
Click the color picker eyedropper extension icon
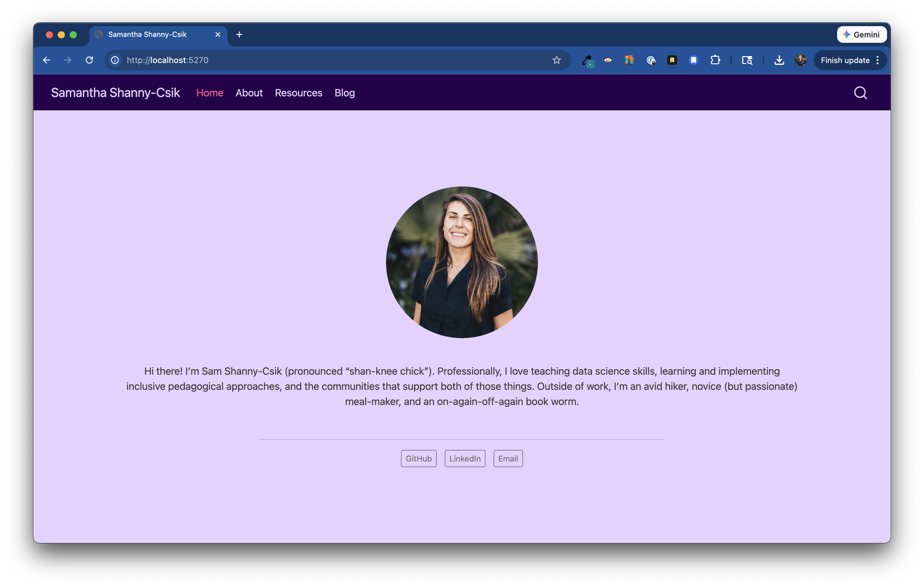[587, 61]
